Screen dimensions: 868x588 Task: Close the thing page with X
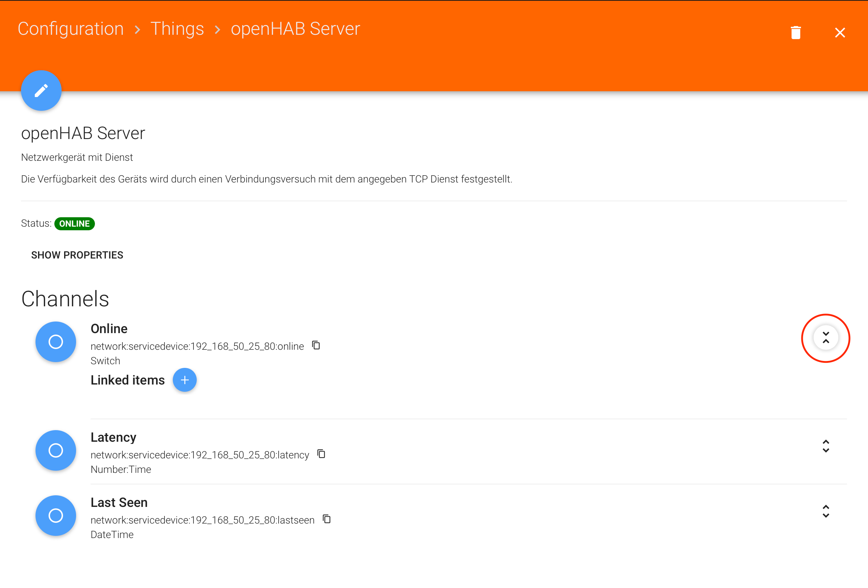pyautogui.click(x=840, y=33)
